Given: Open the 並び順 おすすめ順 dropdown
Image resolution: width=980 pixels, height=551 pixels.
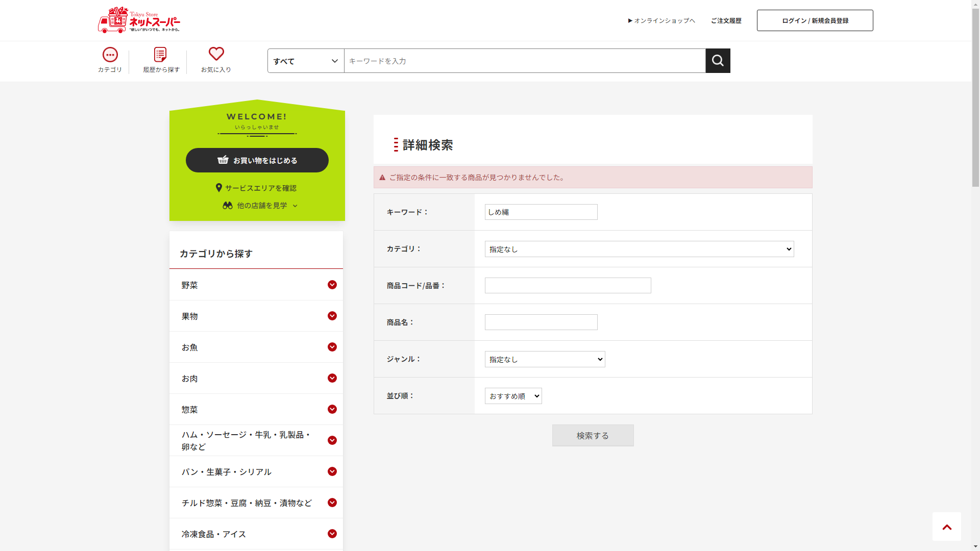Looking at the screenshot, I should (513, 396).
